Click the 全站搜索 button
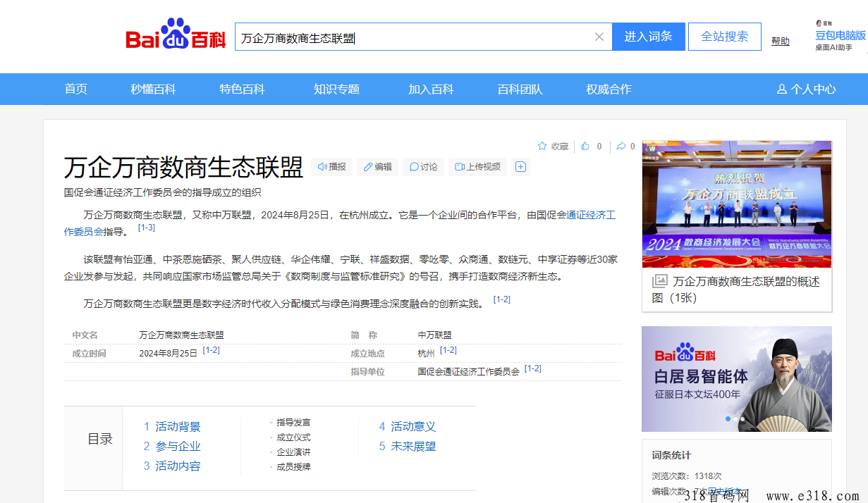868x503 pixels. 724,37
